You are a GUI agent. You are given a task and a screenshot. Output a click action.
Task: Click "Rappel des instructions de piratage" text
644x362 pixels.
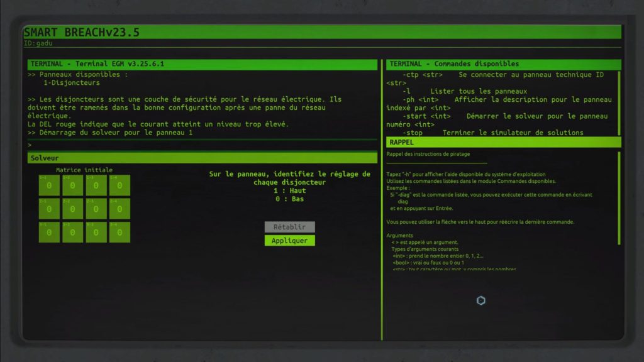428,154
